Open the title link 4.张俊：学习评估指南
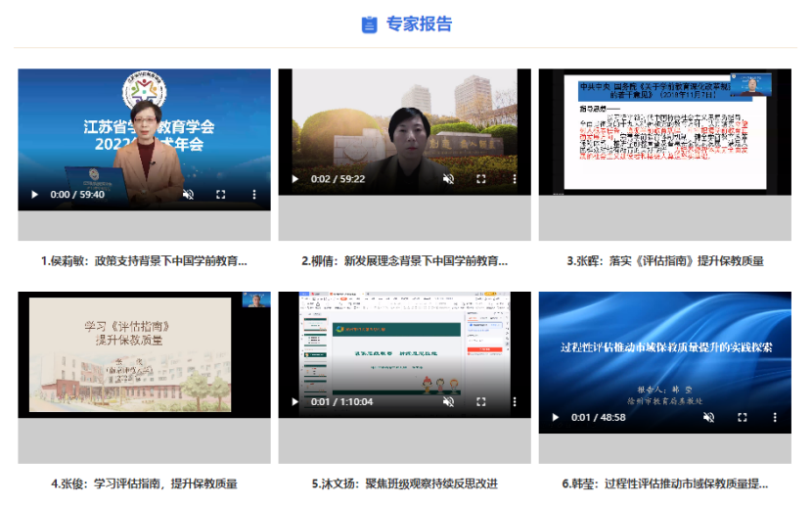 [144, 483]
